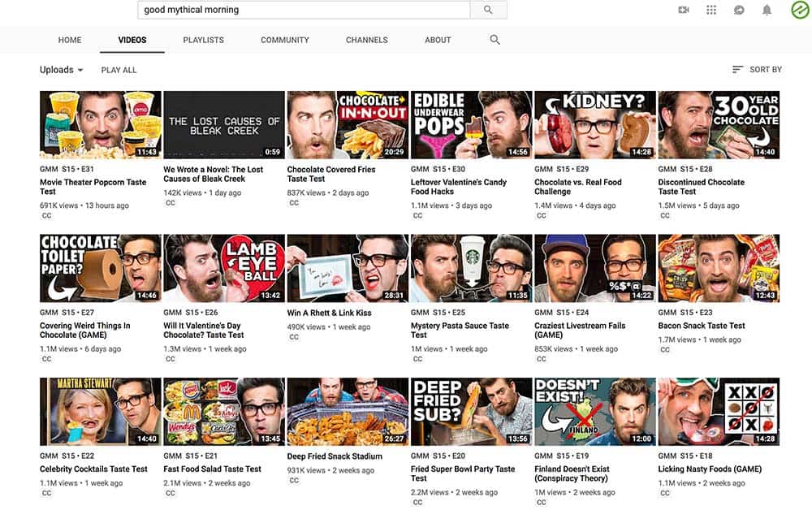Click the '691K views • 13 hours ago' text
The image size is (812, 510).
coord(84,205)
